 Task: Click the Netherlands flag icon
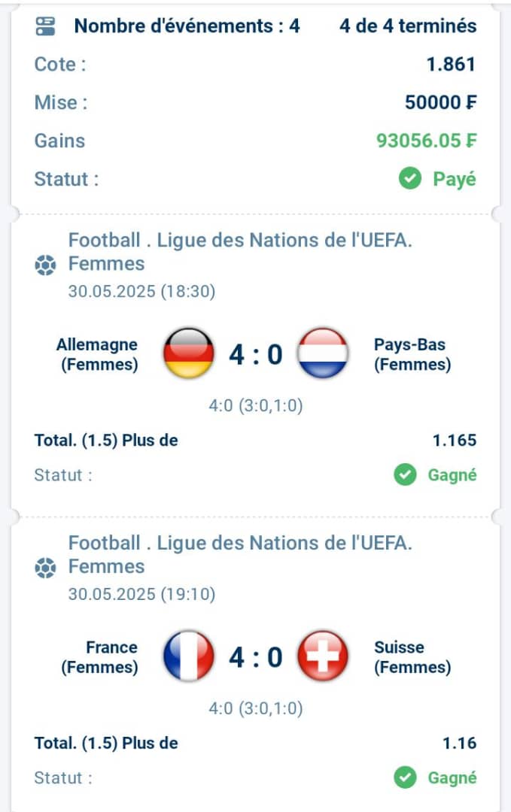point(322,353)
